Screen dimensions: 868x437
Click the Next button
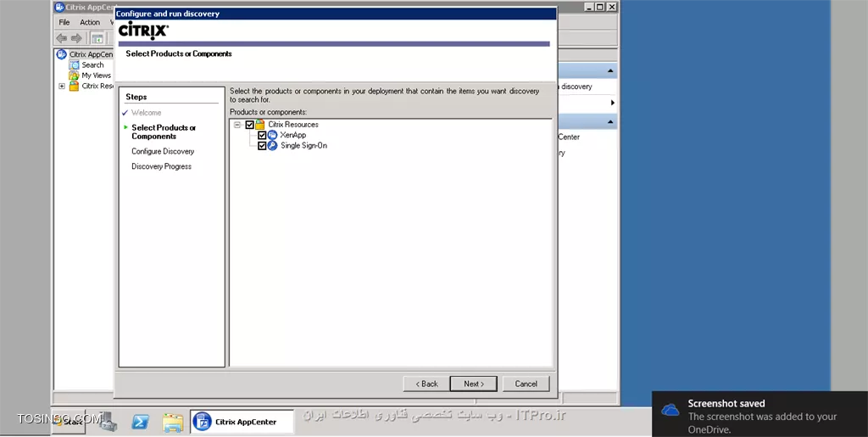(x=473, y=384)
